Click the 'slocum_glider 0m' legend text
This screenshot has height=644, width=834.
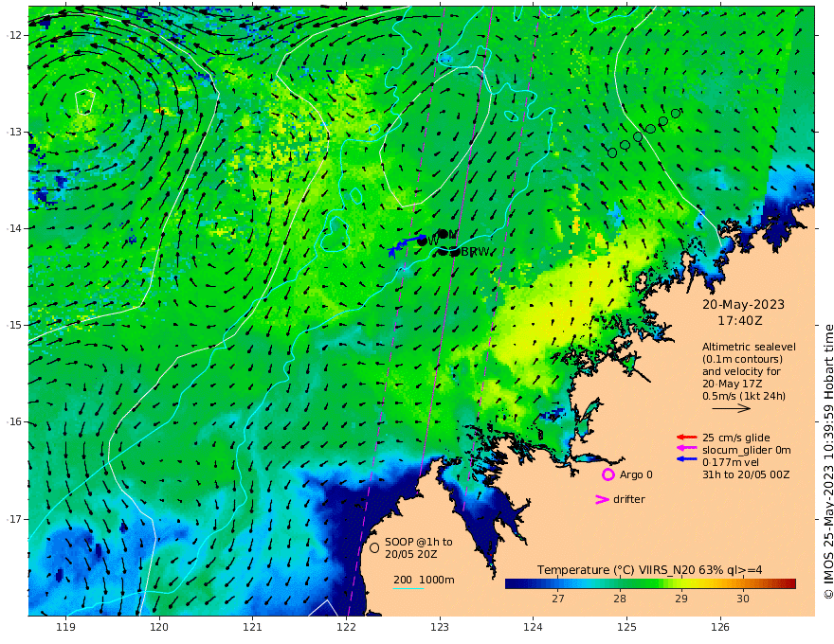747,450
